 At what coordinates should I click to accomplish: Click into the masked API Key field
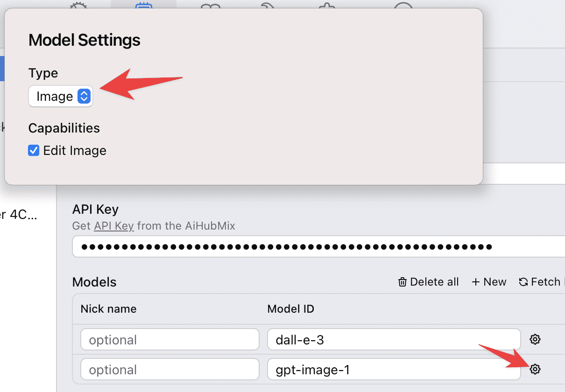(x=318, y=246)
